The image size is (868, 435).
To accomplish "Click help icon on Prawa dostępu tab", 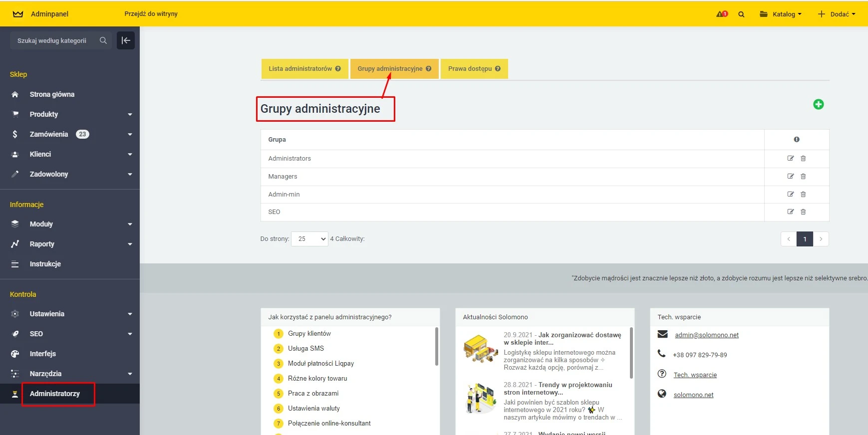I will (498, 69).
